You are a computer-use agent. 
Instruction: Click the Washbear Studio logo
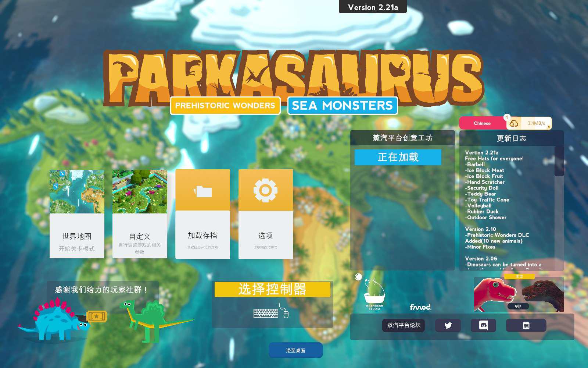click(374, 294)
